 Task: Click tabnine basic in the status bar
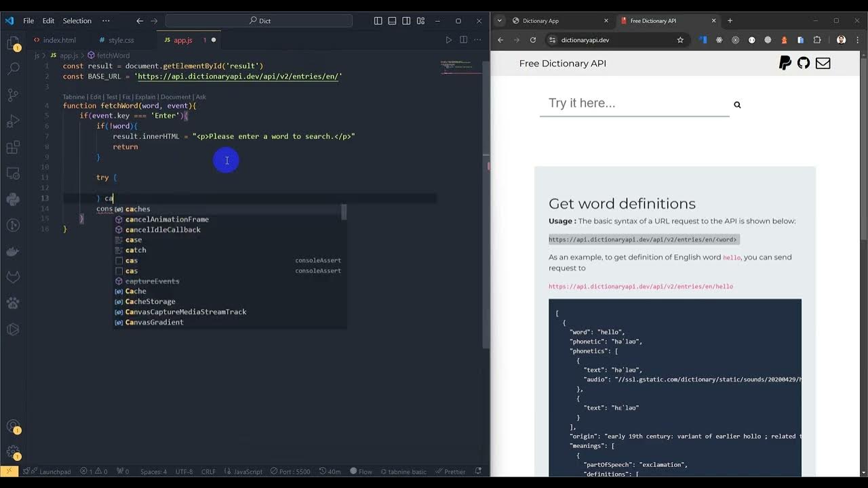pyautogui.click(x=403, y=471)
